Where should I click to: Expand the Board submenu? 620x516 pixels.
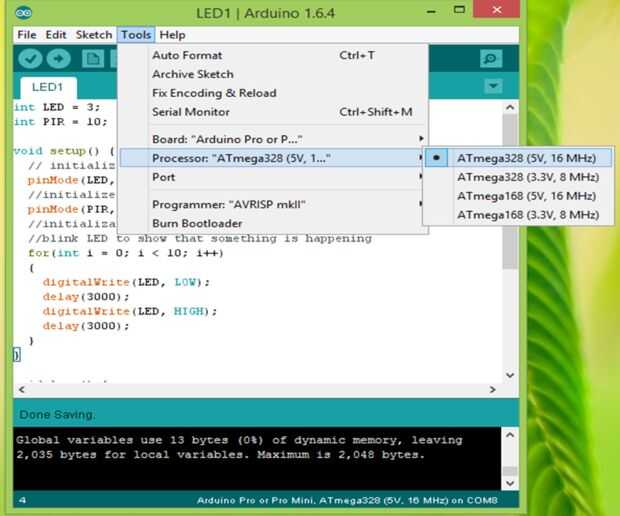click(273, 139)
